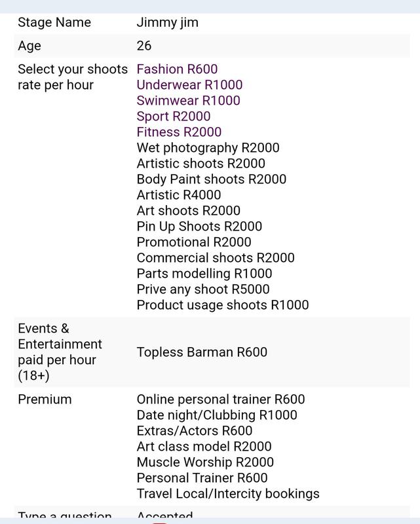Click the Topless Barman R600 entry
The image size is (420, 524).
coord(202,352)
